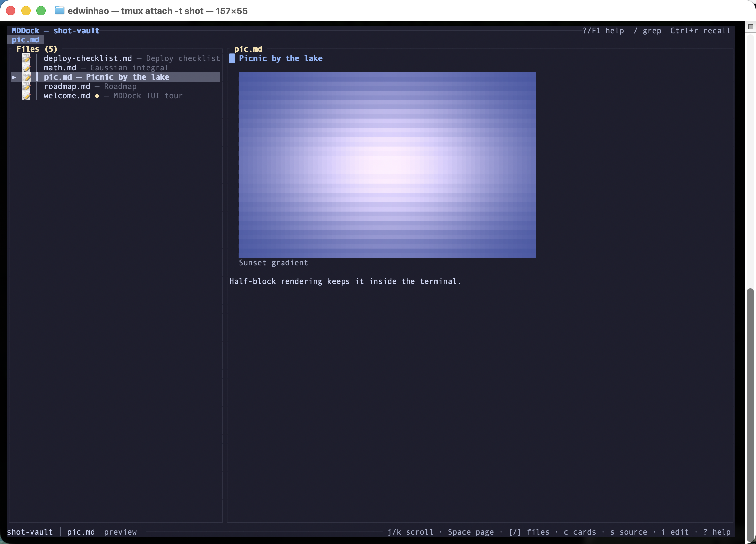
Task: Click the blue heading marker block before Picnic
Action: 232,59
